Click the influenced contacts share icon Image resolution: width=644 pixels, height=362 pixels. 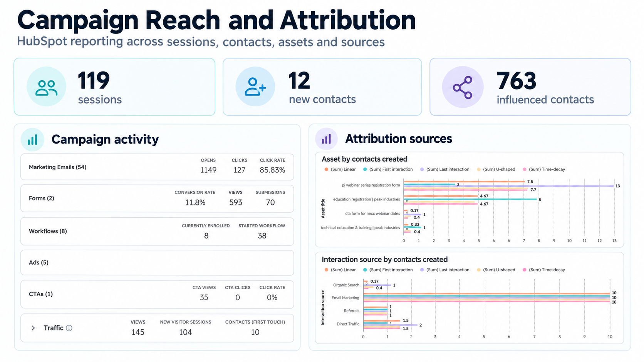tap(463, 87)
